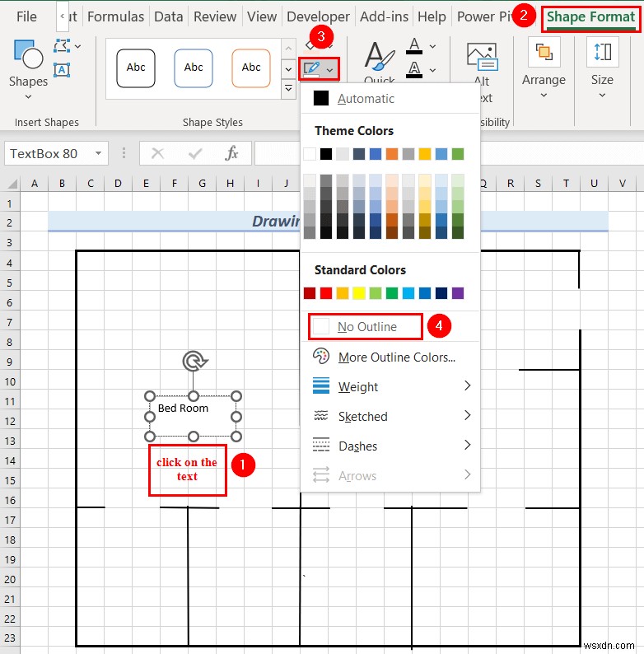Image resolution: width=644 pixels, height=654 pixels.
Task: Open the Text Outline dropdown arrow
Action: [433, 70]
